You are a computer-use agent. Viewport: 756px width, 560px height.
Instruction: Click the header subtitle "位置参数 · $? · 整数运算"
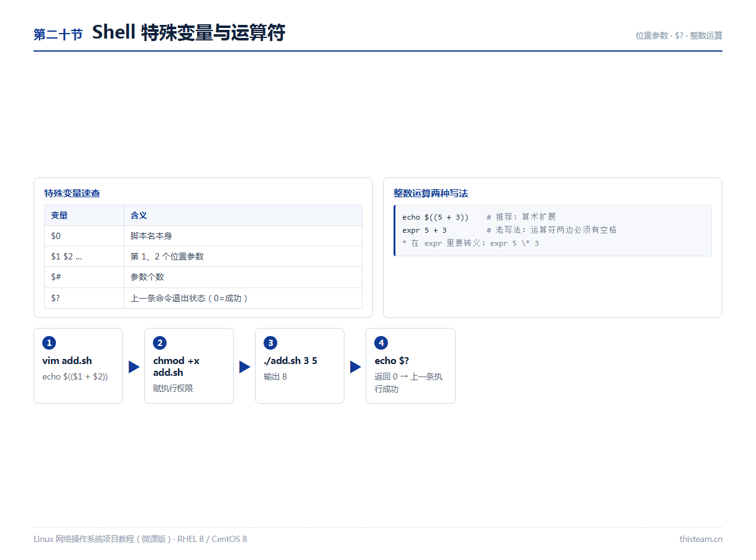click(679, 35)
